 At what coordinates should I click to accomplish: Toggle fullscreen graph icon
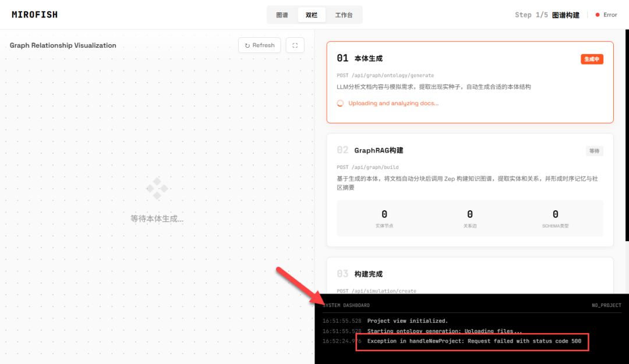coord(295,45)
